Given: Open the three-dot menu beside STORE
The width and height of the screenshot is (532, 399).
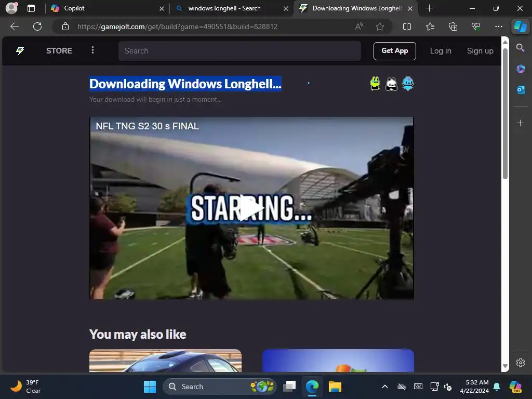Looking at the screenshot, I should pyautogui.click(x=92, y=50).
